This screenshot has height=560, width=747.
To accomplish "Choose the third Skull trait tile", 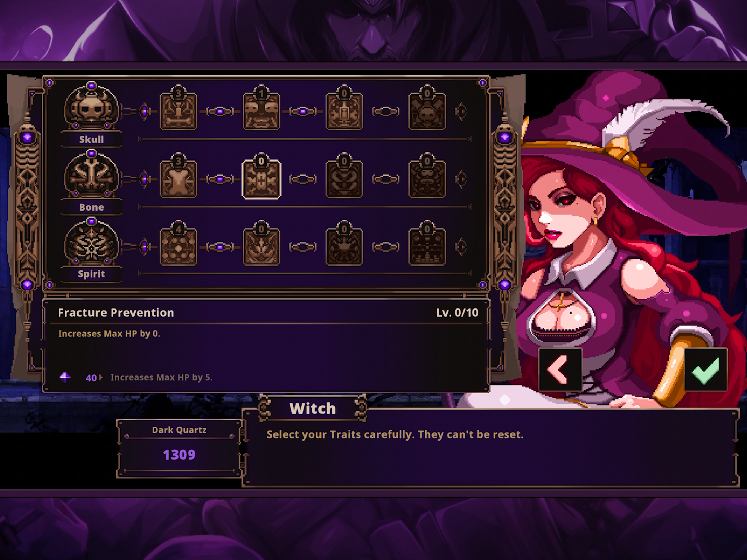I will 344,109.
